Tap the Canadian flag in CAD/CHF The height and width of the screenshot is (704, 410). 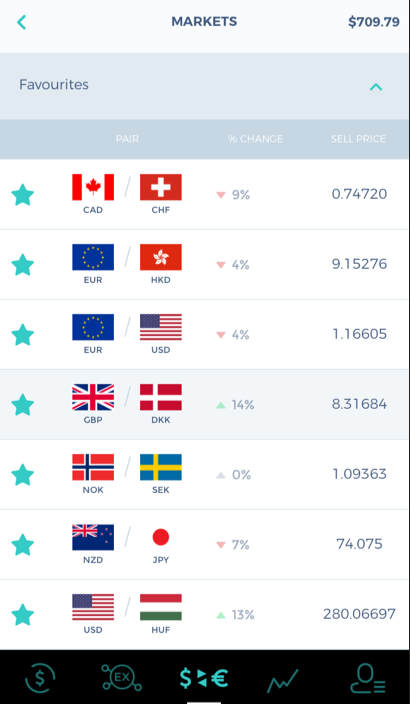93,187
